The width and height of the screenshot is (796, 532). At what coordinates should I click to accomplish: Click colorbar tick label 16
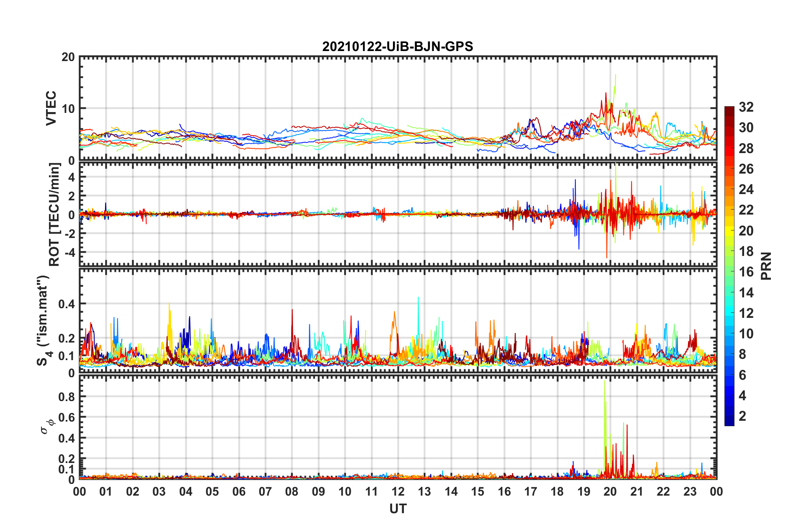tap(746, 272)
